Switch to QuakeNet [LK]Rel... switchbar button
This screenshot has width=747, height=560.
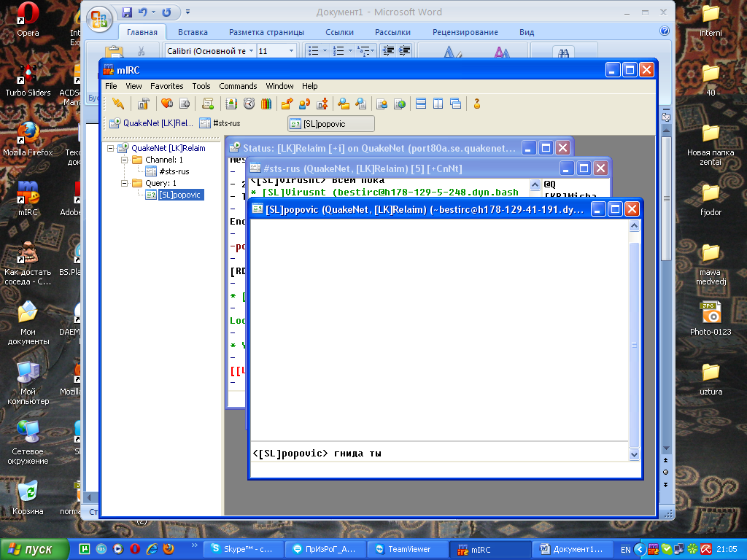152,123
